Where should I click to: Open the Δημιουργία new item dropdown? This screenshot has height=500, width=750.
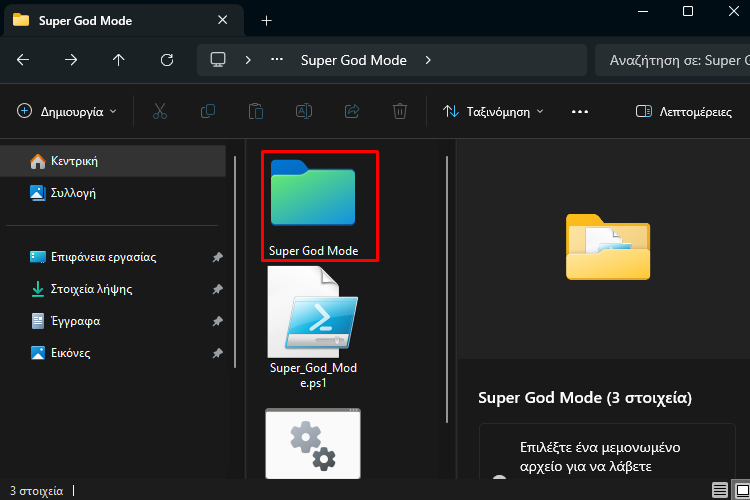67,111
